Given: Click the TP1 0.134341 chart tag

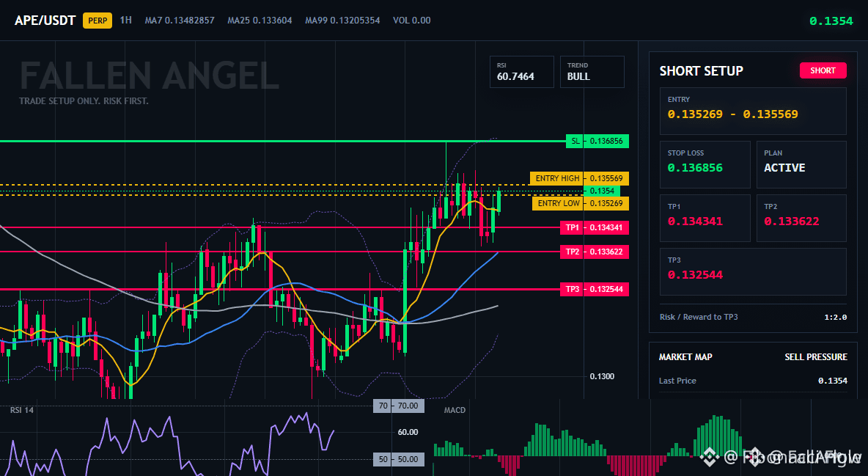Looking at the screenshot, I should coord(595,228).
